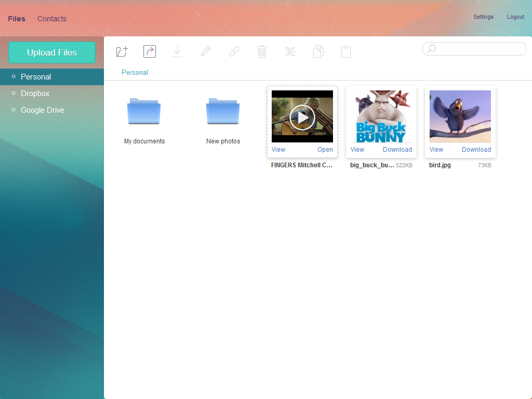The width and height of the screenshot is (532, 399).
Task: Click the magnifier icon in search box
Action: [432, 49]
